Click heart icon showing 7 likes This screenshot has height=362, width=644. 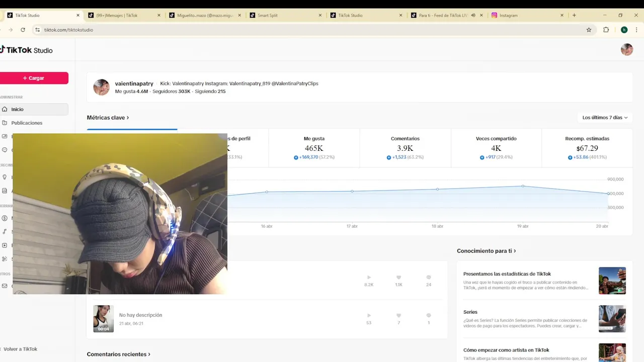point(398,315)
